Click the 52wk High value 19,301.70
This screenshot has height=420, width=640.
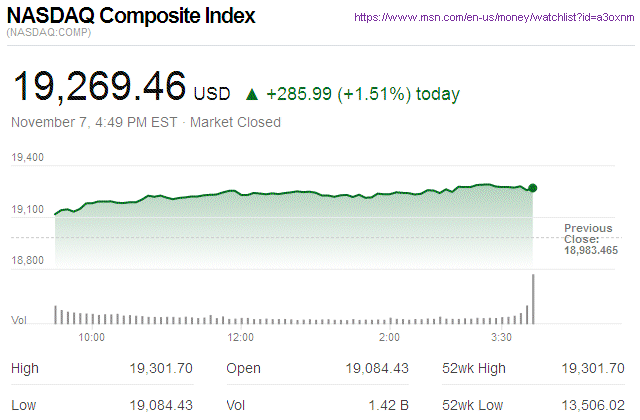pos(594,369)
